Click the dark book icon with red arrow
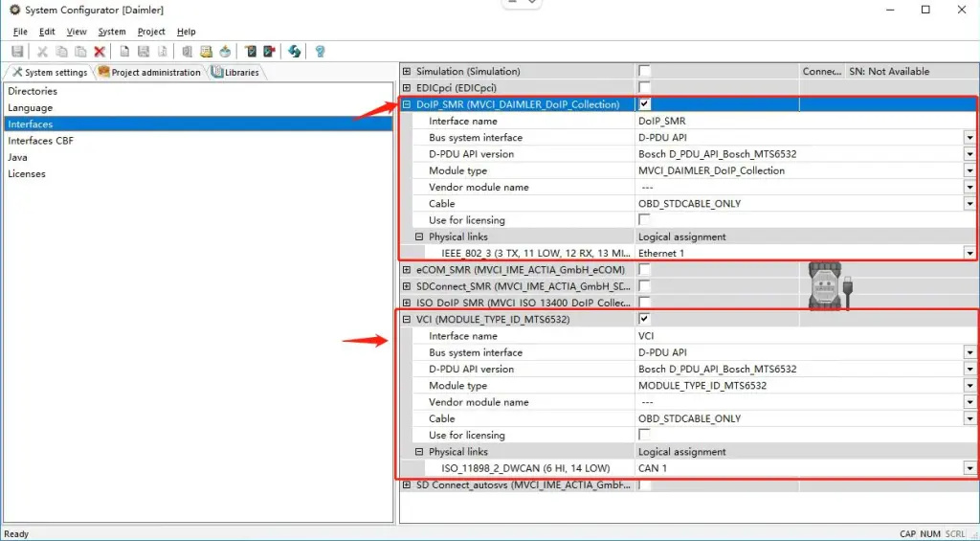 tap(269, 52)
